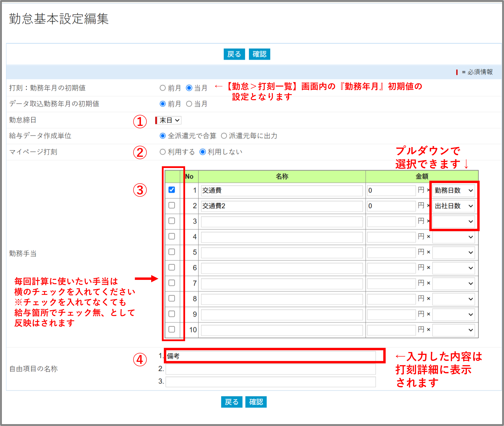Open the unit dropdown in row 10
The image size is (504, 426).
click(x=454, y=330)
